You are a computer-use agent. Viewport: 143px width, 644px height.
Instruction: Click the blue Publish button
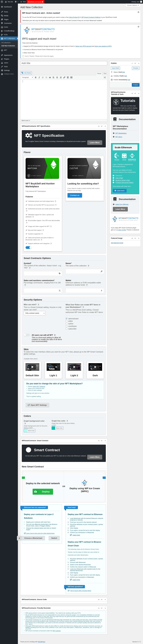[136, 85]
